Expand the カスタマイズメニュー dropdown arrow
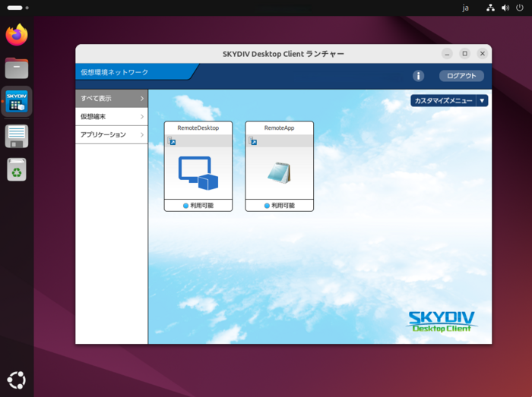Screen dimensions: 532x397 (482, 101)
